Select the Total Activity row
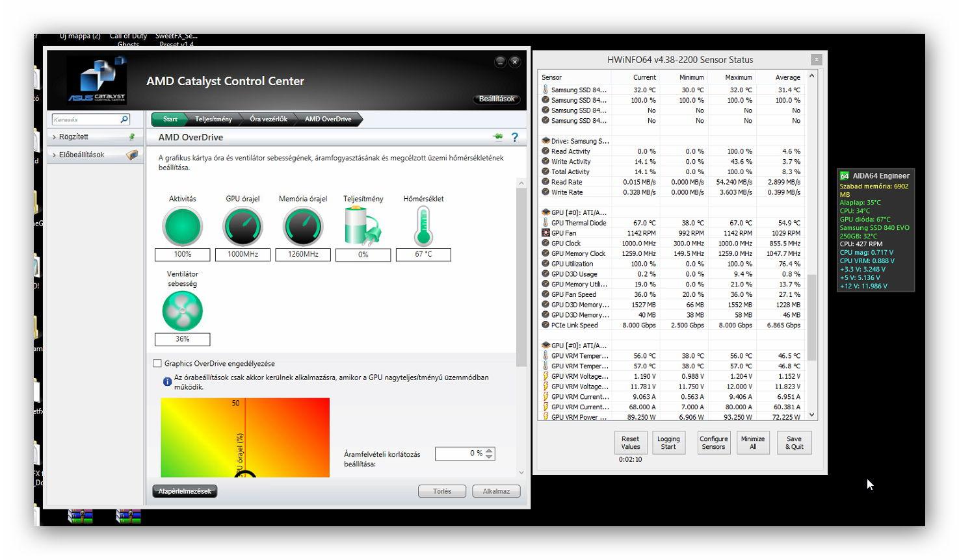Image resolution: width=959 pixels, height=560 pixels. tap(672, 172)
